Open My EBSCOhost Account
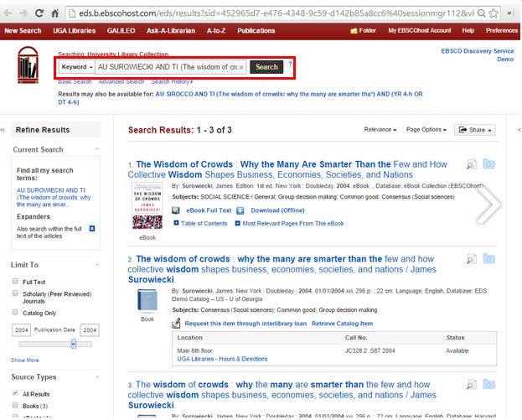522x420 pixels. click(420, 31)
